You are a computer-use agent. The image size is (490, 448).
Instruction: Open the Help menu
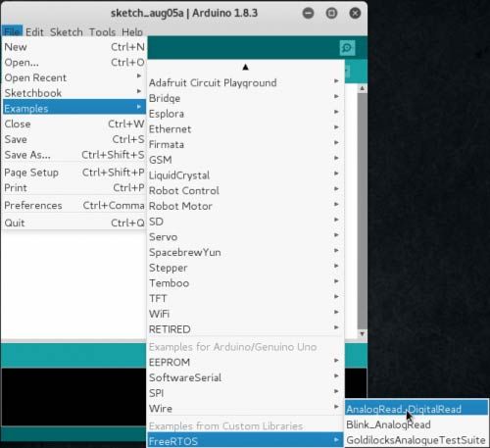point(132,32)
